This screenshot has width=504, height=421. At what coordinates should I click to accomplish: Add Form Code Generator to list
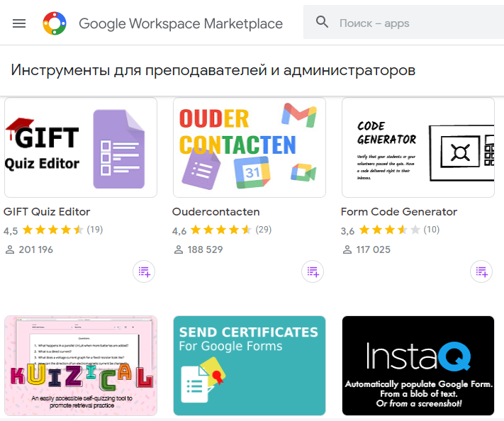[481, 271]
